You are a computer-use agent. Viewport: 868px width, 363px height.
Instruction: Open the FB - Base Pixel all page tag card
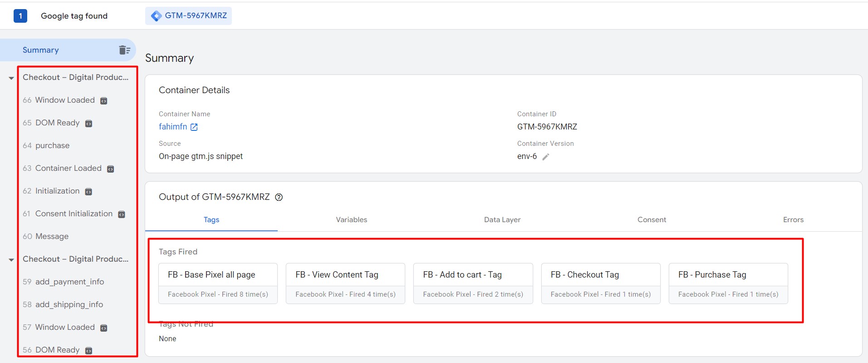(x=218, y=283)
